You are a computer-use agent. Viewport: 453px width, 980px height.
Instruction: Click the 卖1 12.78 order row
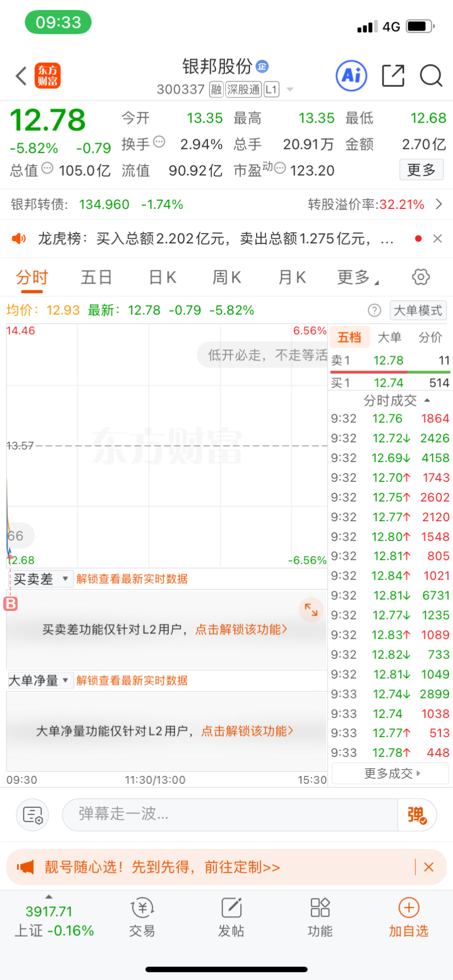pos(390,360)
